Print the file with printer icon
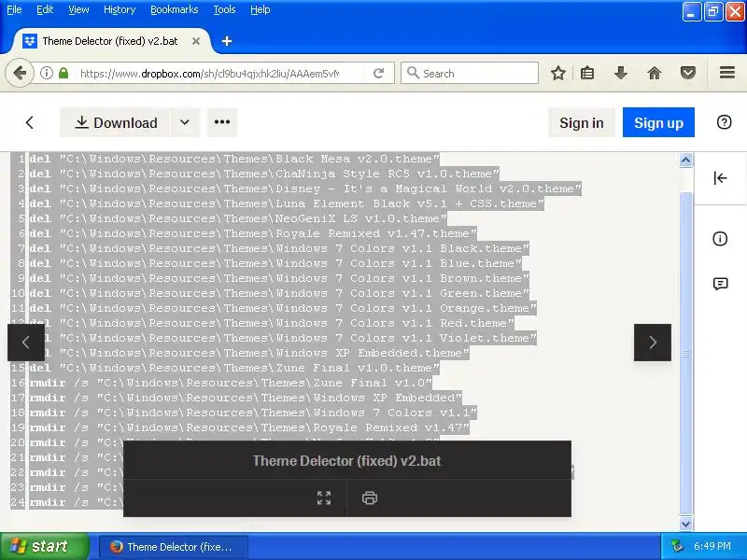The image size is (747, 560). coord(370,498)
